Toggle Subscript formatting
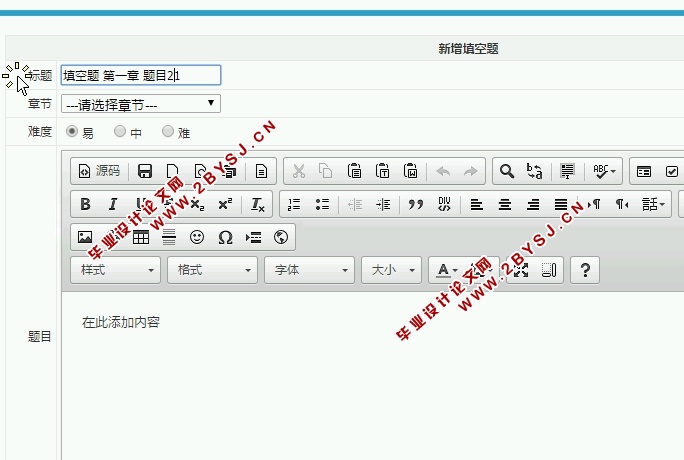 [x=197, y=204]
